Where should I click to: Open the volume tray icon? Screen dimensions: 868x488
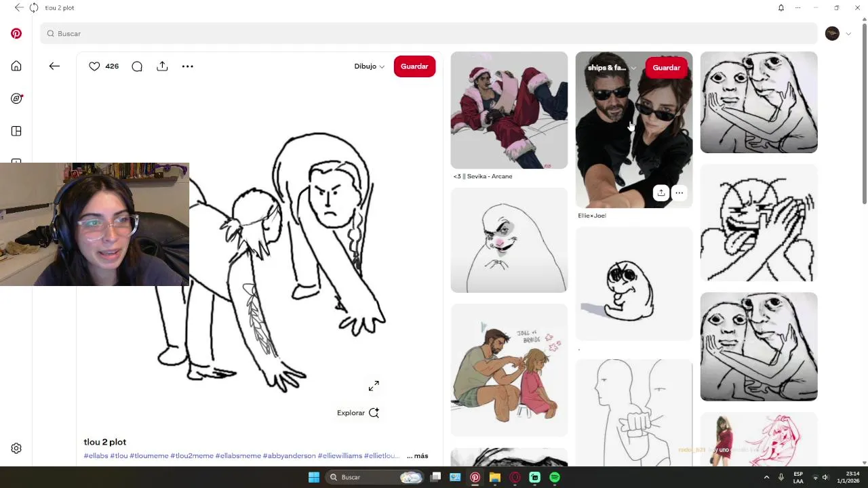click(x=825, y=477)
